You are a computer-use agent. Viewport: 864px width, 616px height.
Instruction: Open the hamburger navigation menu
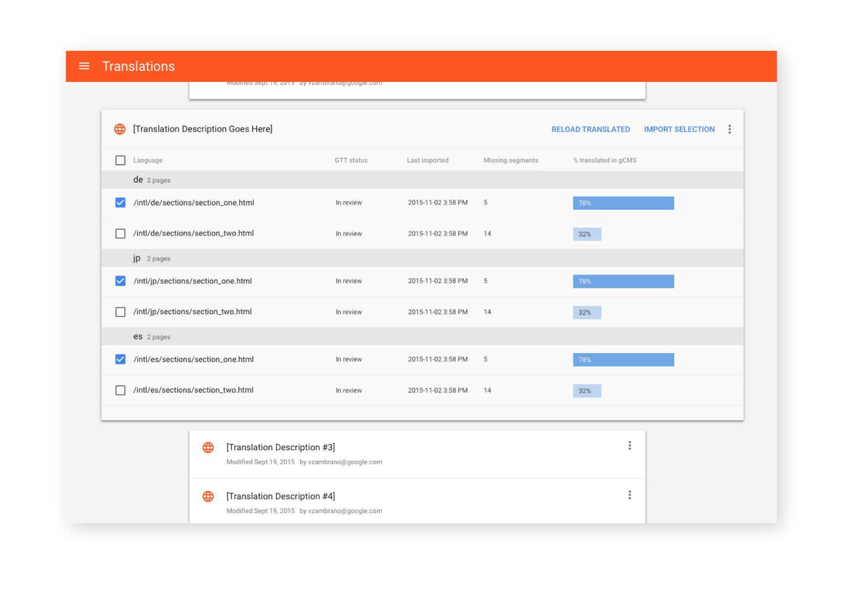(x=84, y=66)
